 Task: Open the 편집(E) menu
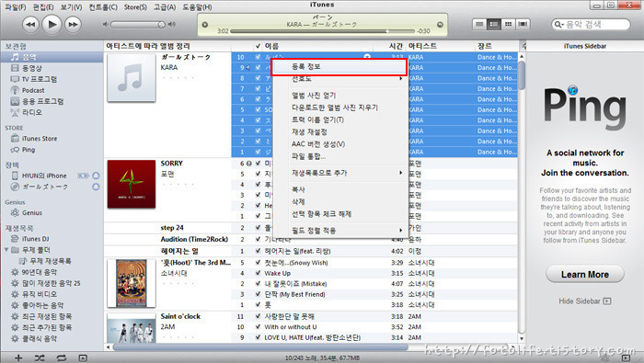point(43,7)
